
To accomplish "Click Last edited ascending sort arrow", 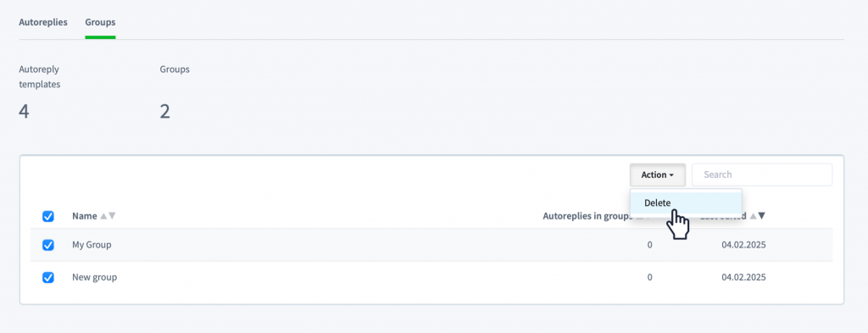I will click(x=753, y=216).
